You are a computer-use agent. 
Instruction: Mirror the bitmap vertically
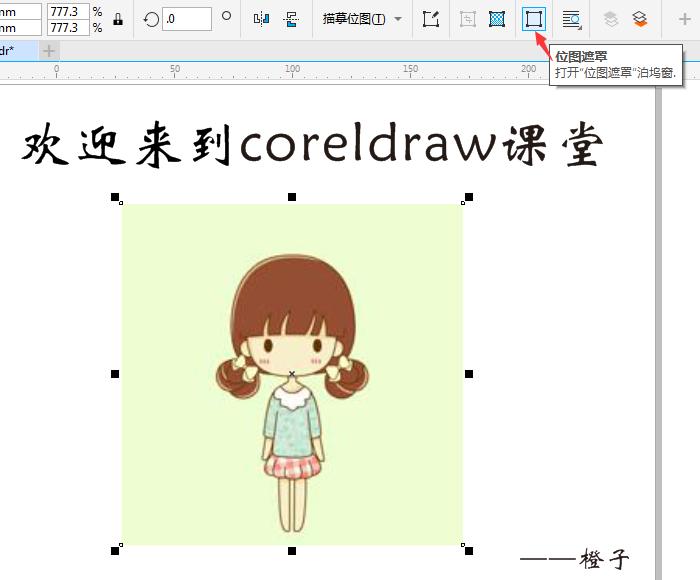pos(291,19)
